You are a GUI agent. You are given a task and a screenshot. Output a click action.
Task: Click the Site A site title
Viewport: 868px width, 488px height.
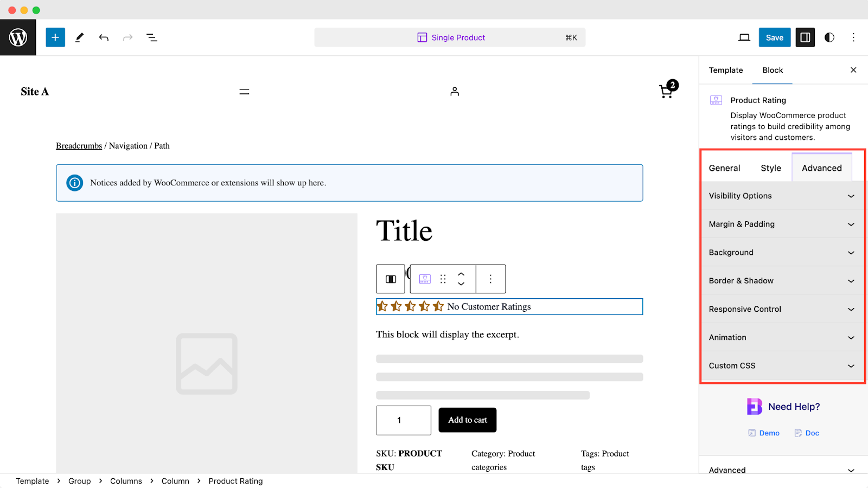point(35,92)
